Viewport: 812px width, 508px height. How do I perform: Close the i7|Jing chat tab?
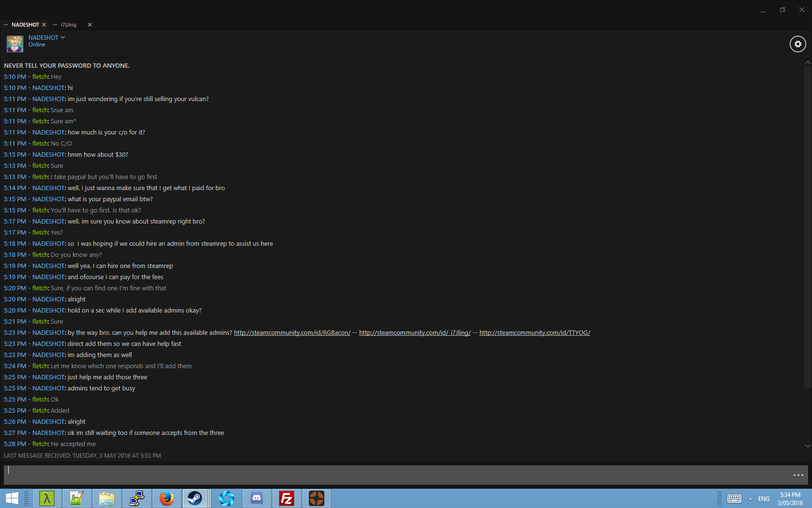click(x=89, y=25)
